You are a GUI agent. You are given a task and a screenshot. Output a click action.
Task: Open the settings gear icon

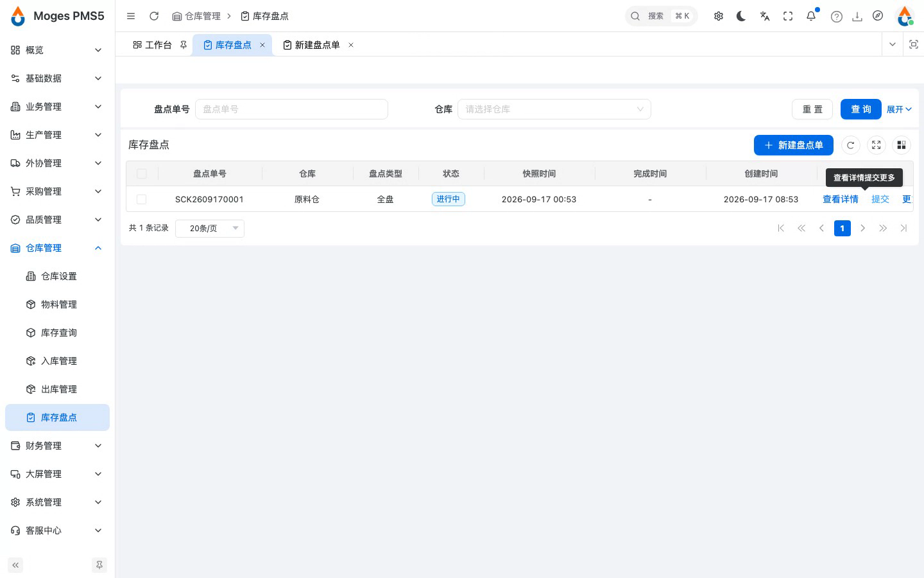719,16
